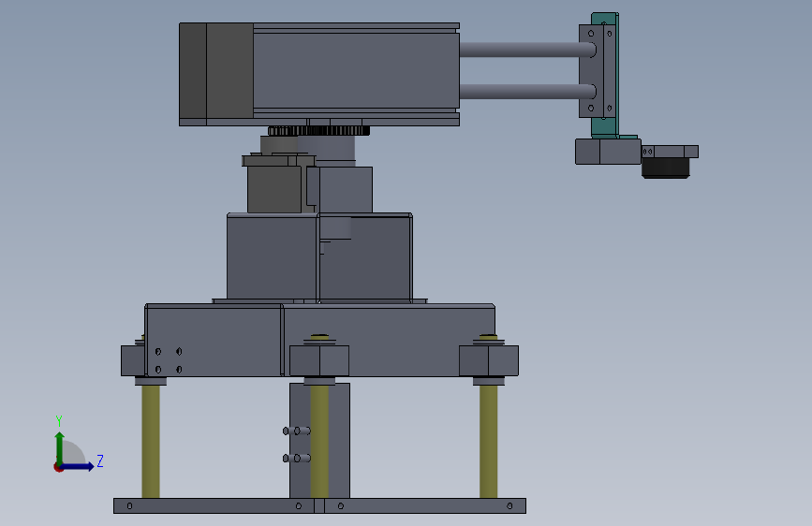
Task: Select the left brass standoff rod
Action: pos(151,442)
